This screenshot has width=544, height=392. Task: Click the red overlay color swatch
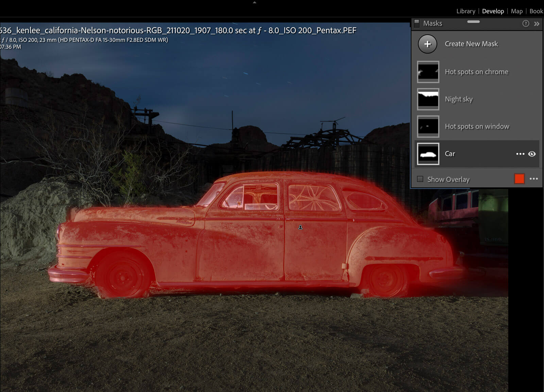click(x=519, y=179)
